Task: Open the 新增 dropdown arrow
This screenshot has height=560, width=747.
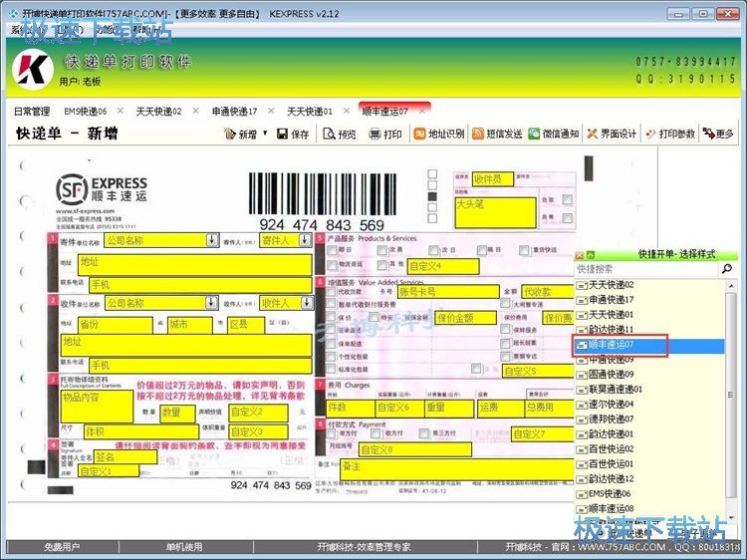Action: click(265, 133)
